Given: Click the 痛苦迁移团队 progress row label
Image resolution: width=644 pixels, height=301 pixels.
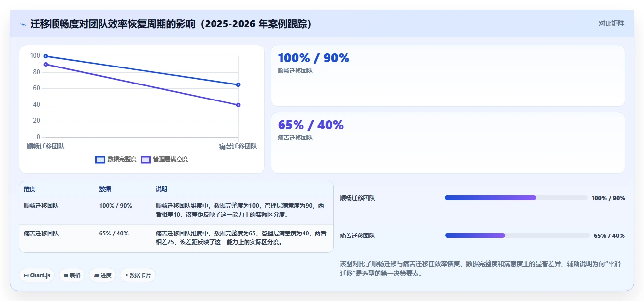Looking at the screenshot, I should [357, 236].
